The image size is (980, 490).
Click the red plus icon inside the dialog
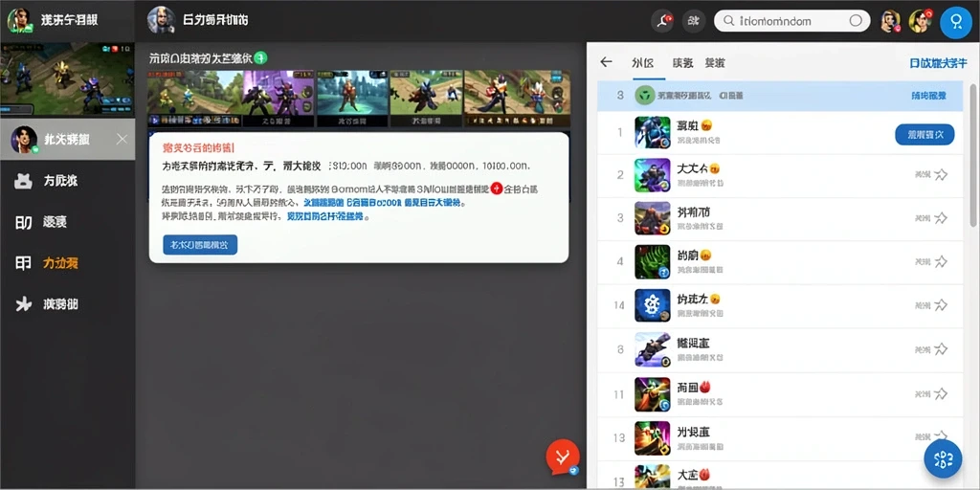click(497, 188)
